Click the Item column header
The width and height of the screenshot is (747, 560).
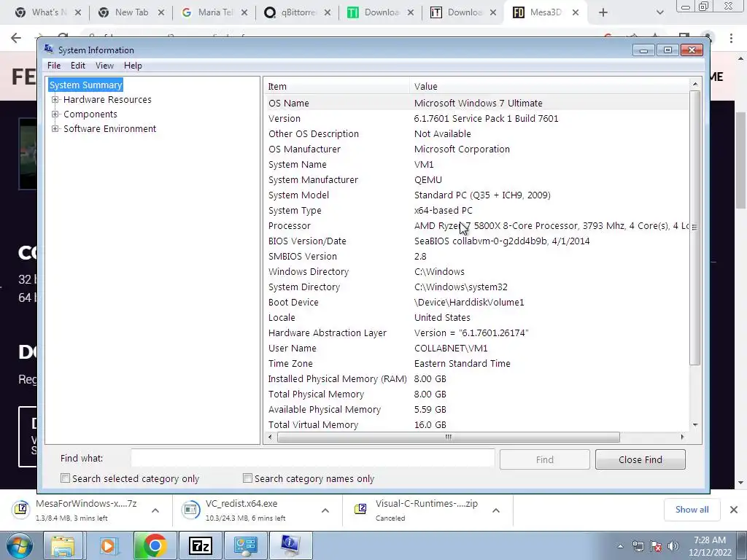pyautogui.click(x=337, y=86)
